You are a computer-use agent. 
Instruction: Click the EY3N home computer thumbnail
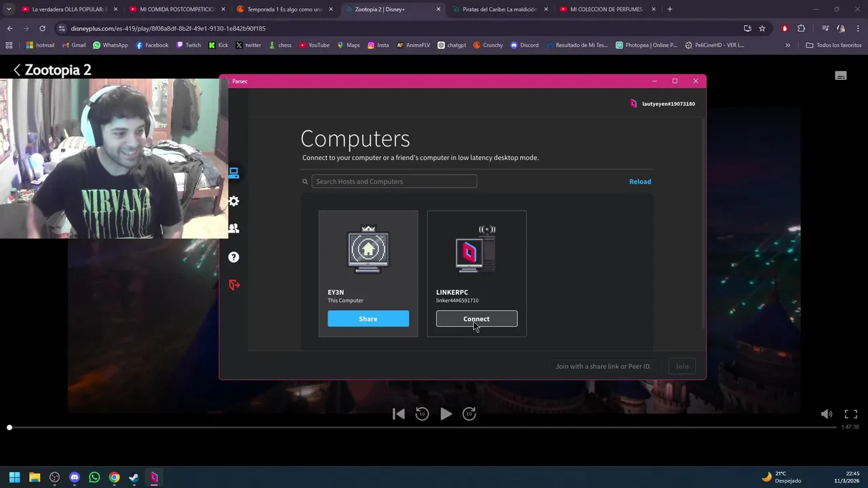368,249
